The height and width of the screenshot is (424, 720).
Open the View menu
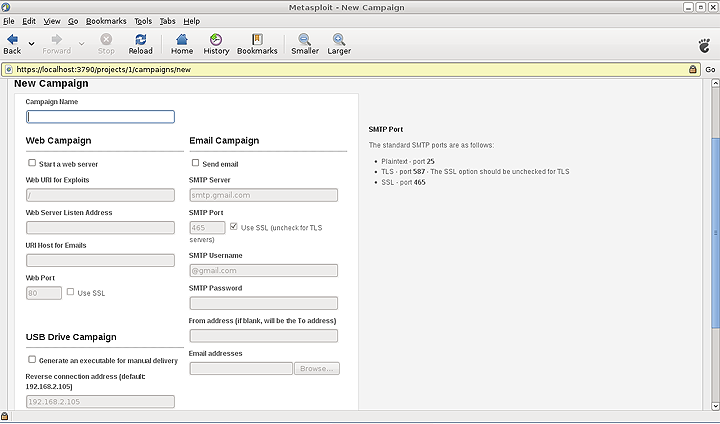52,21
